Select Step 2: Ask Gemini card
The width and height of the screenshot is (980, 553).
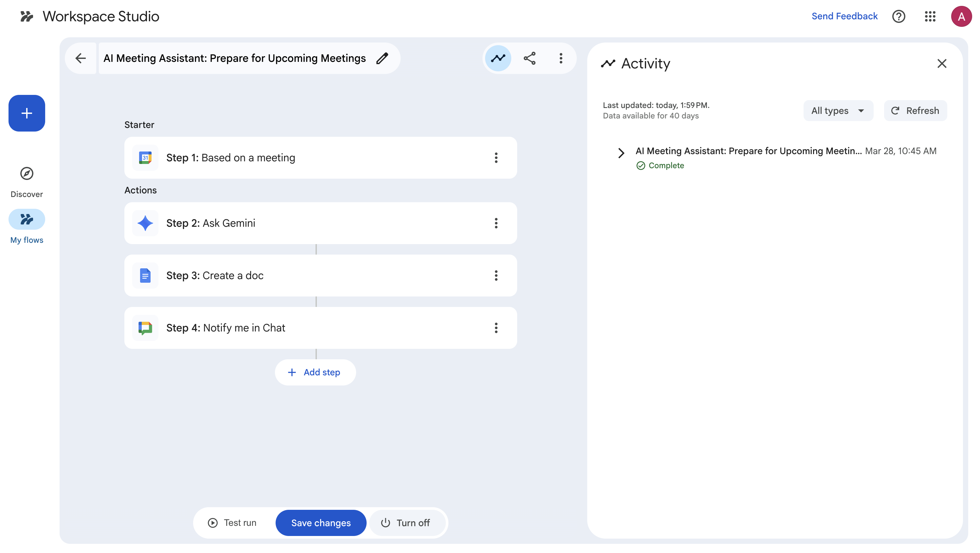(321, 223)
